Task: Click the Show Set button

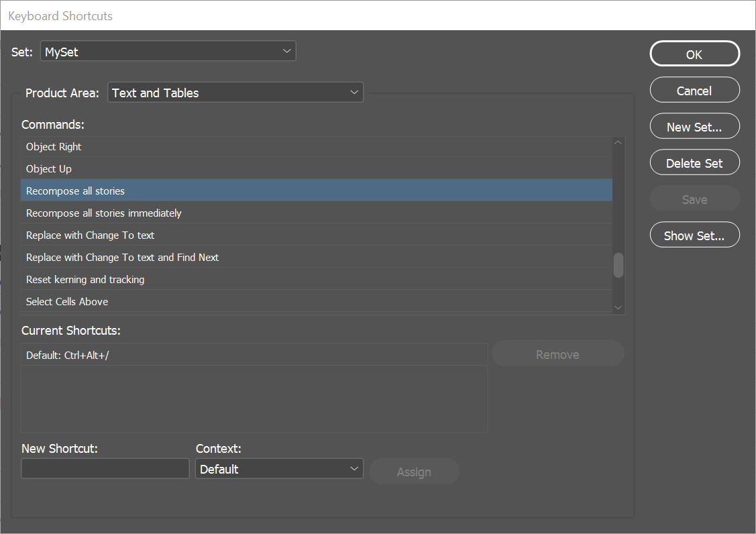Action: [694, 235]
